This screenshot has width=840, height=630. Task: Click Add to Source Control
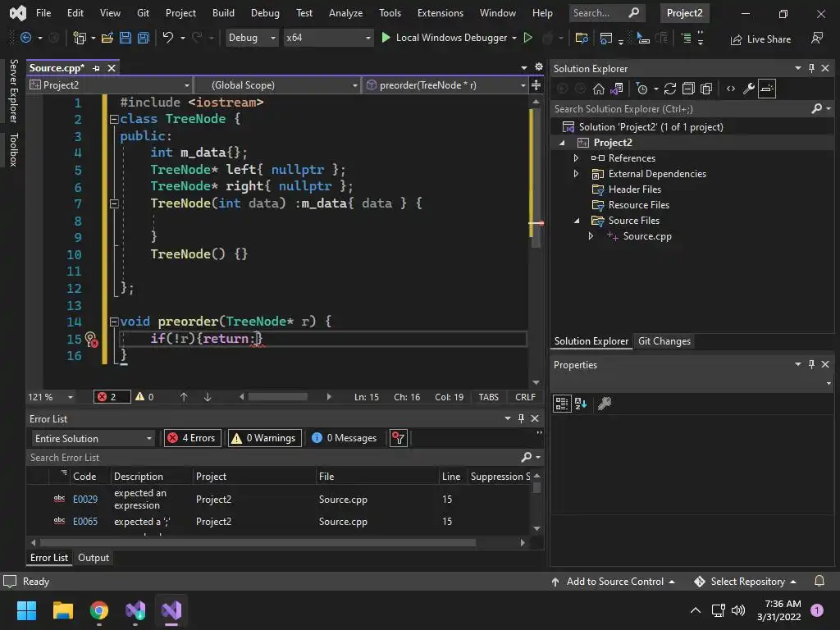(x=612, y=582)
